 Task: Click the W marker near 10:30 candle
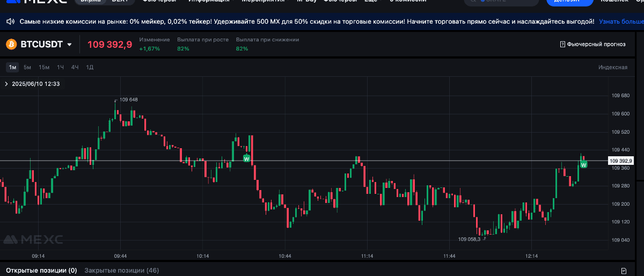(246, 158)
